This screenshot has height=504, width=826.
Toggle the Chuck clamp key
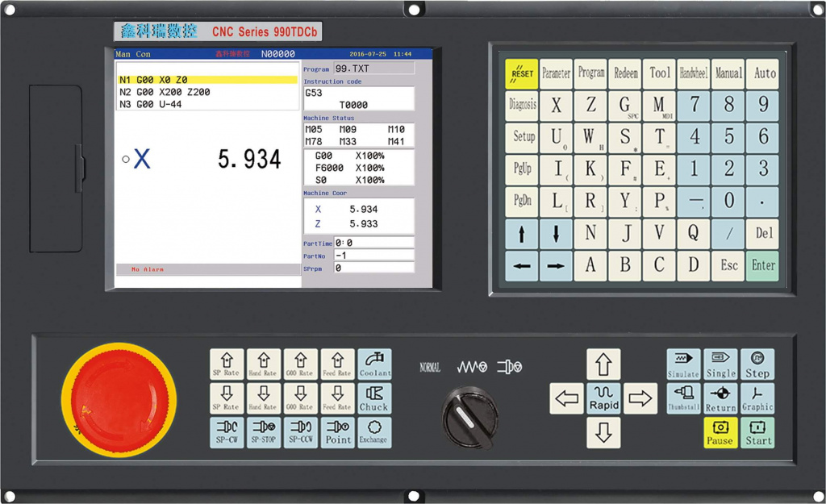(374, 398)
